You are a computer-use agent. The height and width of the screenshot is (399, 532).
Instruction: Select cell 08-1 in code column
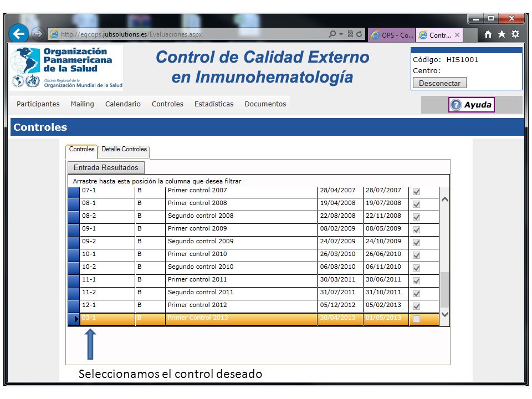click(x=107, y=204)
